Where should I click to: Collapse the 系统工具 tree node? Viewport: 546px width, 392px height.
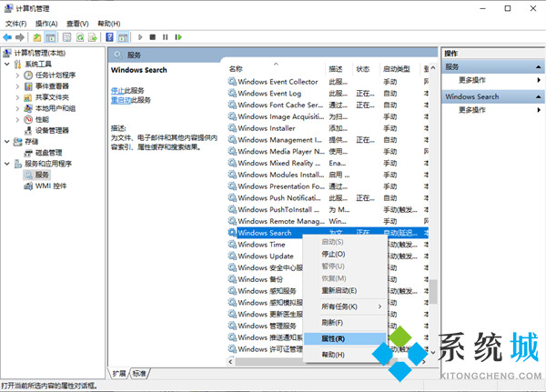click(x=7, y=64)
